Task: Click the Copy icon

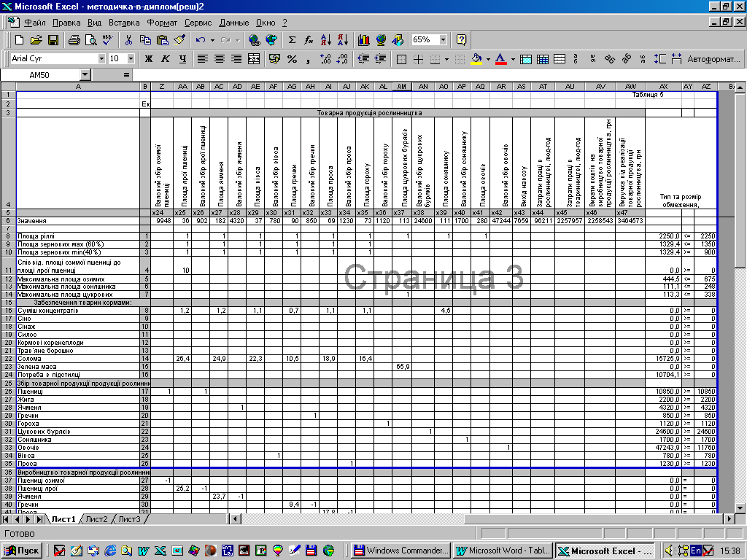Action: [145, 40]
